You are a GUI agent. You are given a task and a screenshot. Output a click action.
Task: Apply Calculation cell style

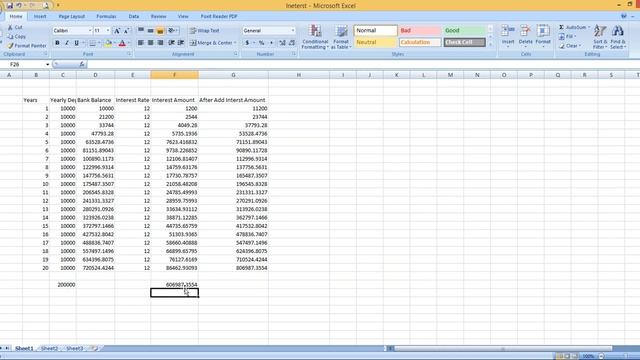coord(420,42)
